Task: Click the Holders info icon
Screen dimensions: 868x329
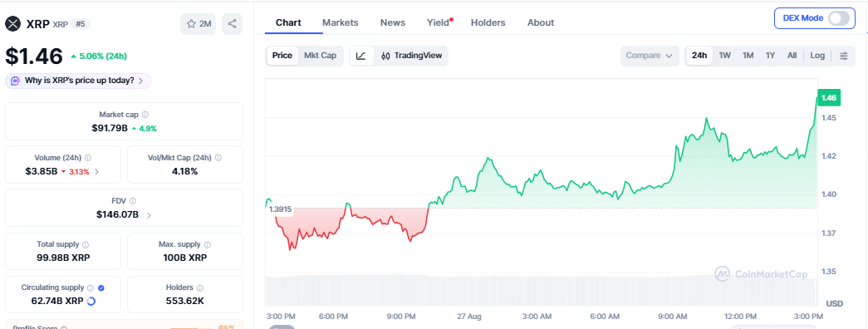Action: (x=200, y=288)
